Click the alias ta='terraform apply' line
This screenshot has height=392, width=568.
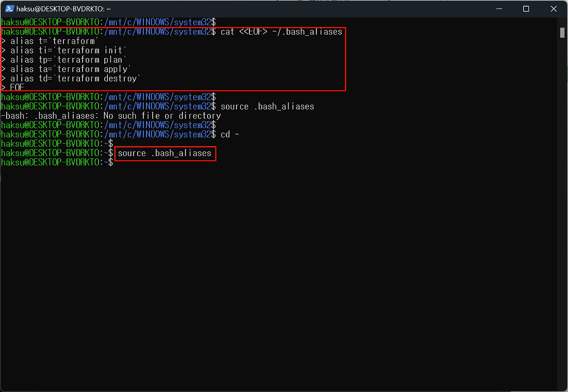(x=71, y=69)
